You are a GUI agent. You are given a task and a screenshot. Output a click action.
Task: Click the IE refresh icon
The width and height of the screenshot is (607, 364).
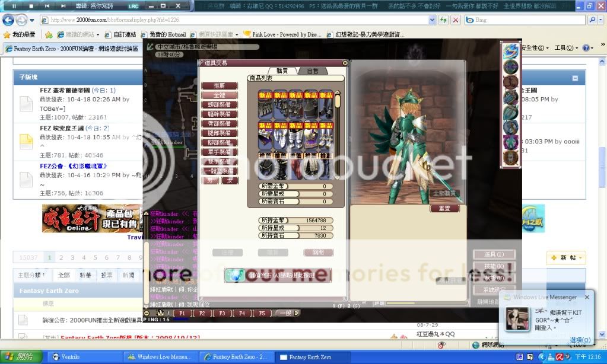click(x=443, y=20)
